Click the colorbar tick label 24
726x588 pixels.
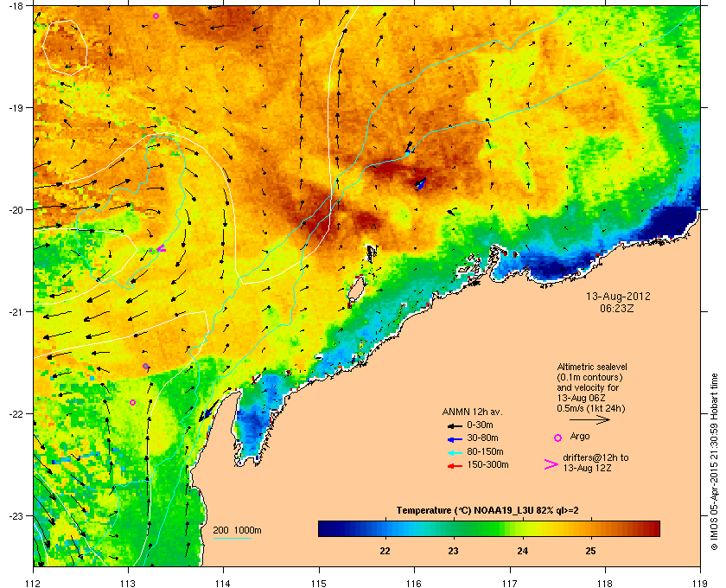tap(522, 552)
